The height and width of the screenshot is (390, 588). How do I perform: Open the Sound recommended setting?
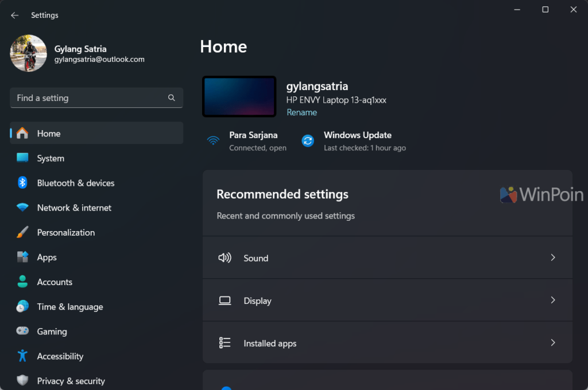click(388, 258)
